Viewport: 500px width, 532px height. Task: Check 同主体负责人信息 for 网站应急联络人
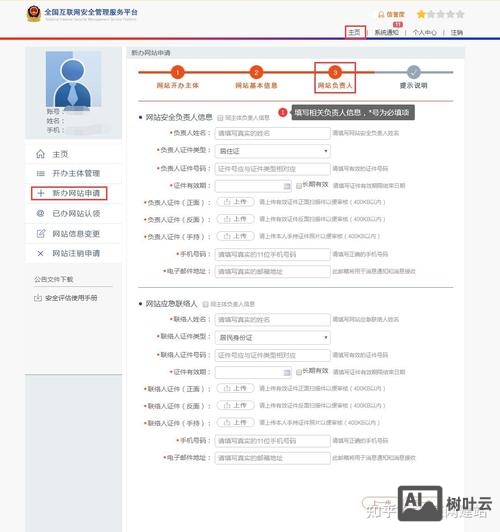(205, 304)
